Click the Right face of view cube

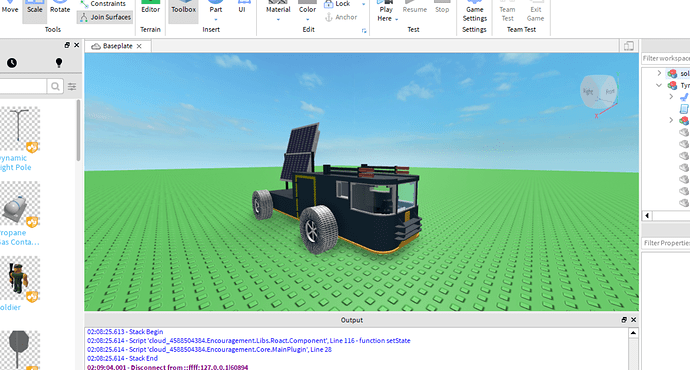(x=588, y=92)
